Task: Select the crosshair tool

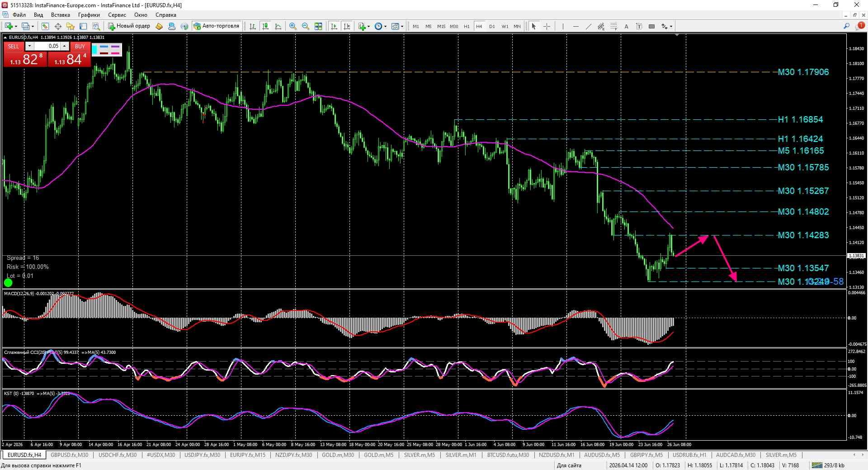Action: pyautogui.click(x=547, y=26)
